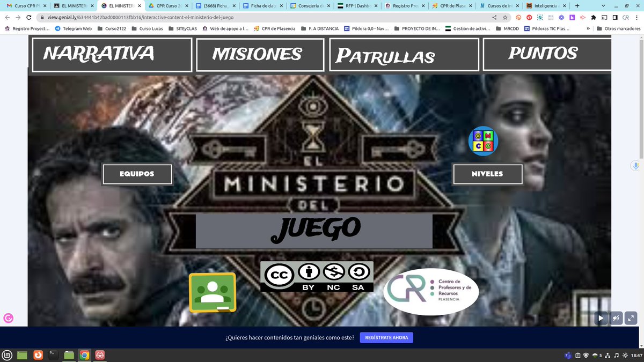Click the pink Genially logo badge
The height and width of the screenshot is (362, 644).
(8, 318)
